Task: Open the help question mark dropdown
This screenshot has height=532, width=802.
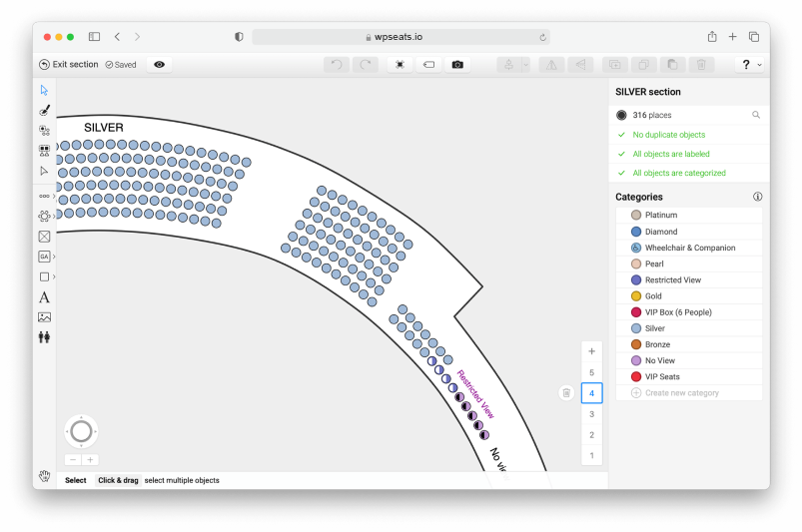Action: 750,65
